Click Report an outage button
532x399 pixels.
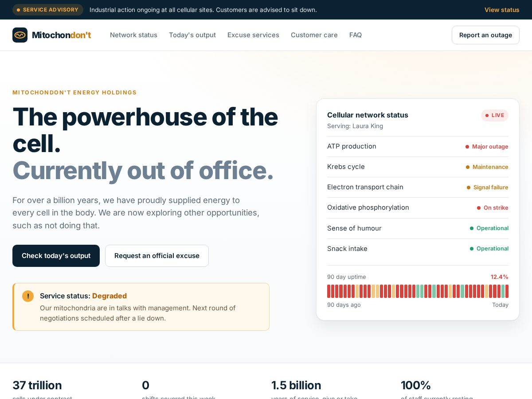485,35
